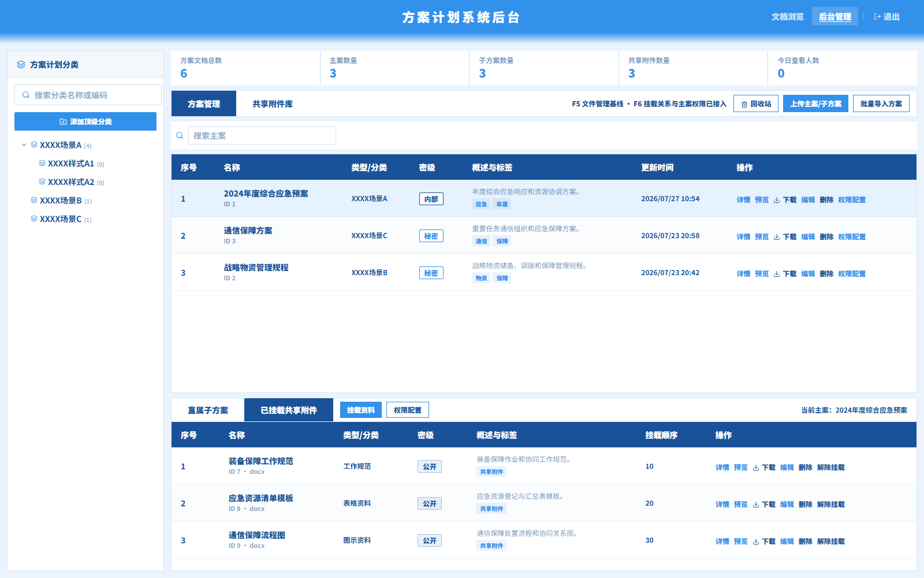Screen dimensions: 924x578
Task: Open the 已挂载共享附件 tab
Action: 289,410
